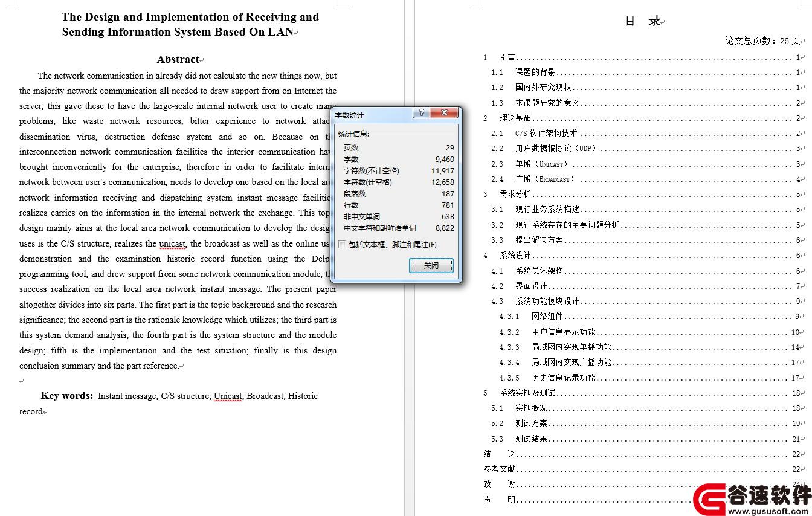Open contents entry 5 系统实施及测试
812x516 pixels.
pos(643,393)
